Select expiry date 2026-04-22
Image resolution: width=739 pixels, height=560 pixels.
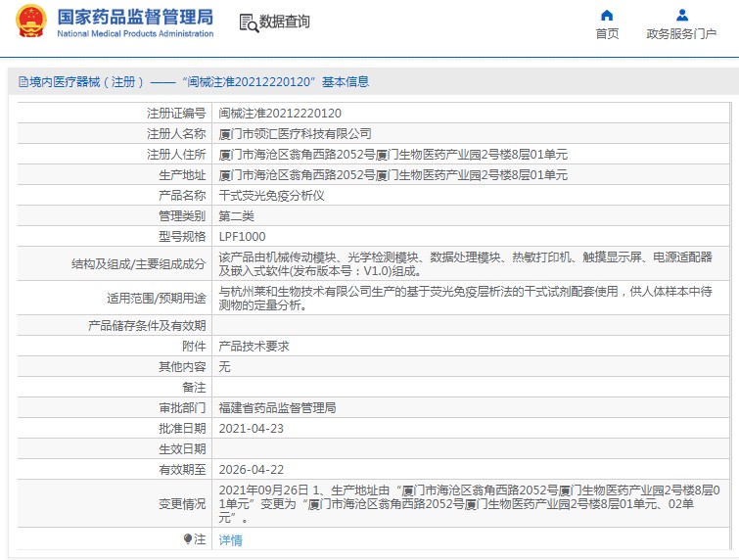click(x=252, y=470)
